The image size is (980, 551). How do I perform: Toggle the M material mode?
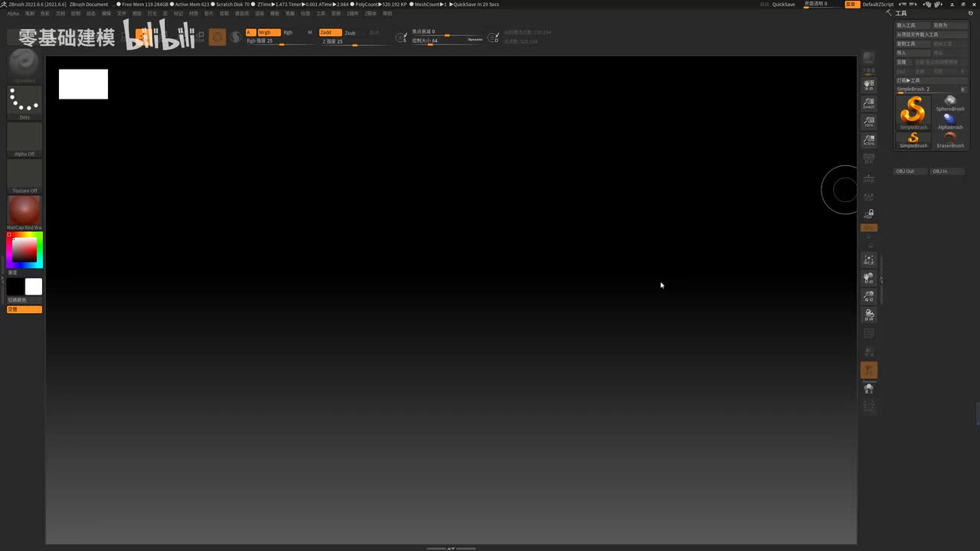(310, 32)
